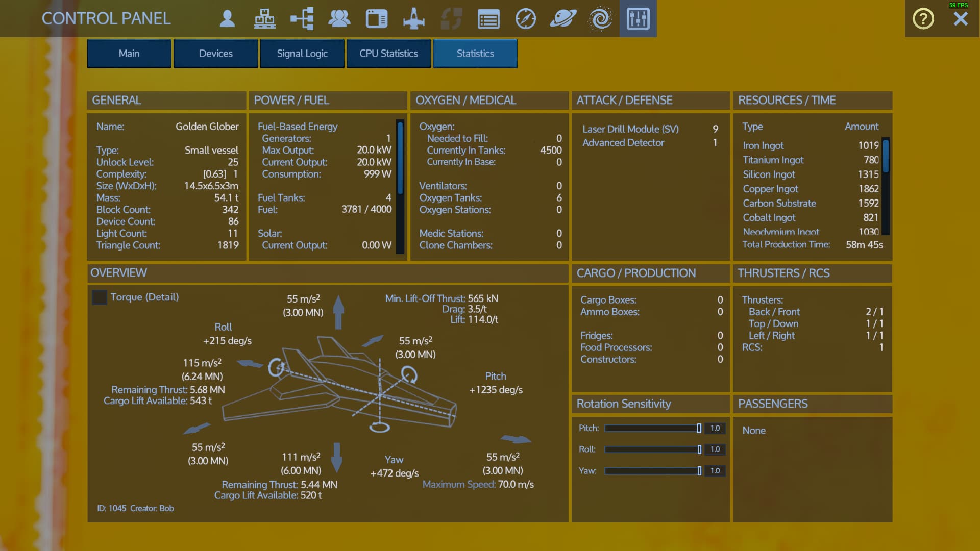Click the Advanced Detector entry
The width and height of the screenshot is (980, 551).
tap(650, 143)
